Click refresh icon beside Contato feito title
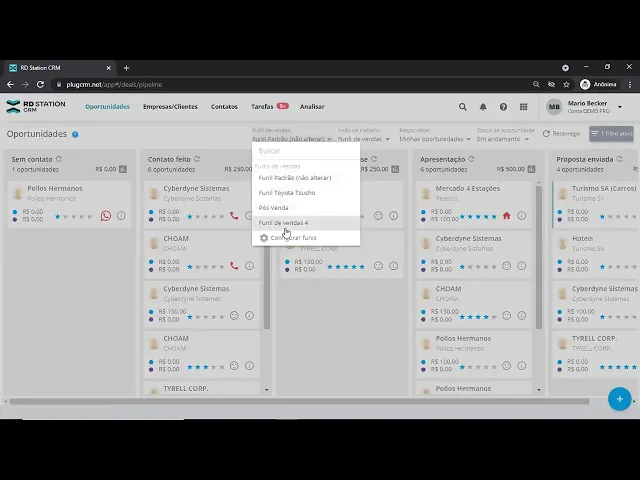Image resolution: width=640 pixels, height=480 pixels. click(197, 159)
